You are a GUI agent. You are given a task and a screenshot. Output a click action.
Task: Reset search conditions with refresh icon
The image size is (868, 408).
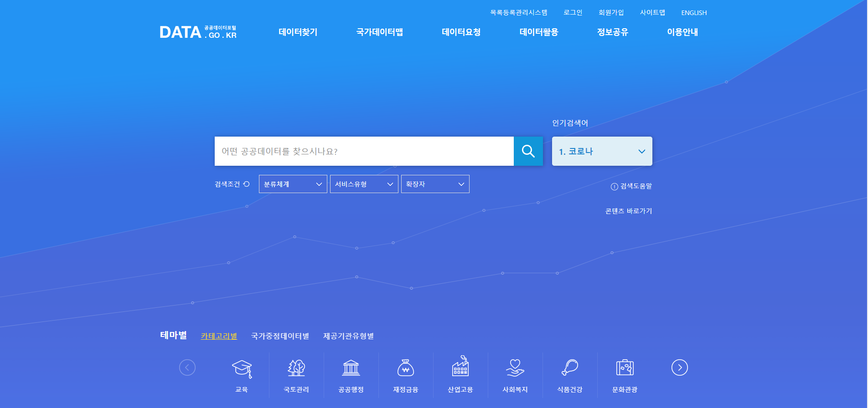[x=247, y=184]
